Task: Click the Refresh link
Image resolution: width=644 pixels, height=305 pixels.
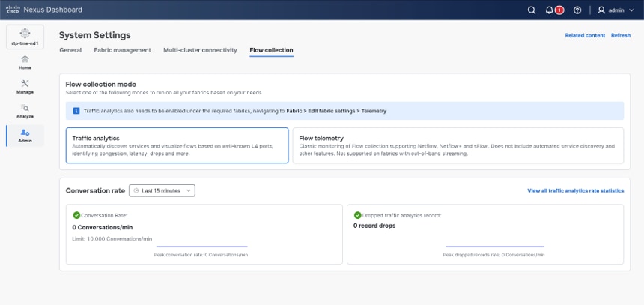Action: click(x=621, y=35)
